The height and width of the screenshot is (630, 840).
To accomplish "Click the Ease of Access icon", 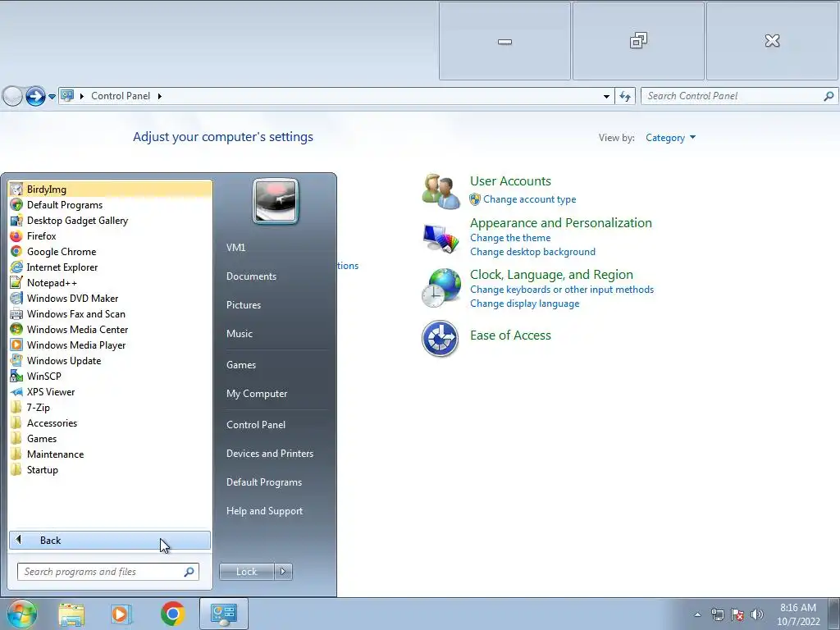I will point(440,339).
